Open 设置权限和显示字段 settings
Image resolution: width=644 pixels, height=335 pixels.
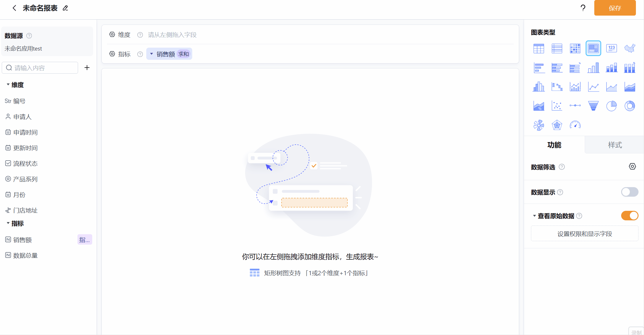pyautogui.click(x=584, y=234)
